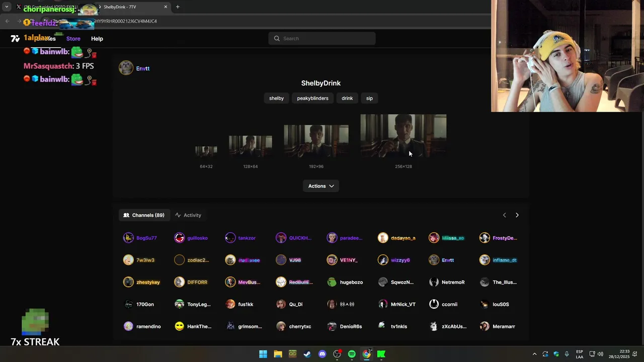Click Miissa_xo channel avatar

pyautogui.click(x=434, y=238)
